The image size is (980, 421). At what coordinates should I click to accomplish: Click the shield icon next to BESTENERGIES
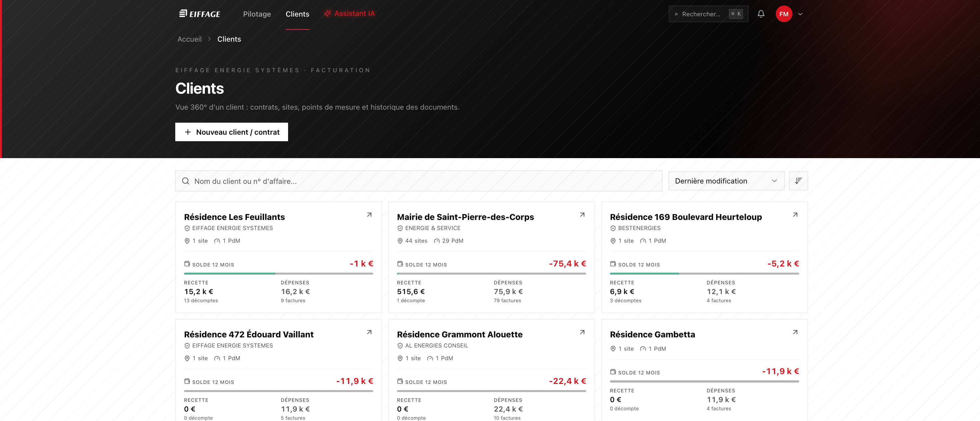[x=613, y=228]
